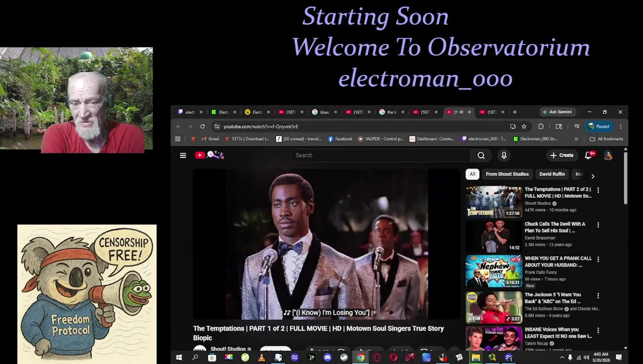This screenshot has width=643, height=364.
Task: Click the youtube.com address bar
Action: 364,126
